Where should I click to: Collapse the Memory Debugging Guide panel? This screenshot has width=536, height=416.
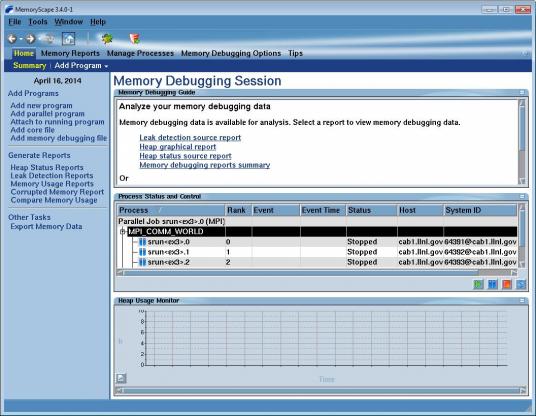pos(522,92)
